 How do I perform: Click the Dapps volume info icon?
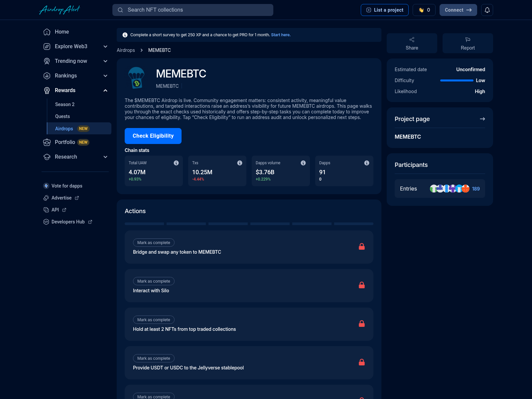point(303,163)
